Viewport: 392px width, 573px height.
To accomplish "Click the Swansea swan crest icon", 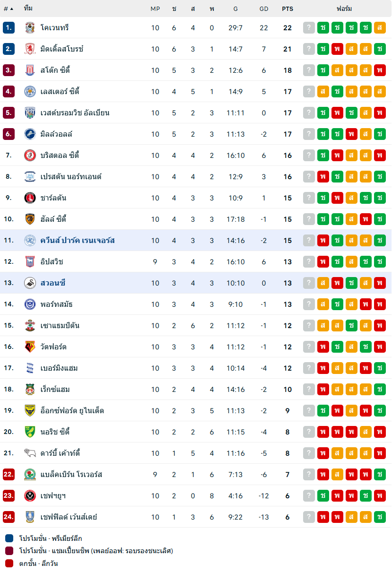I will click(30, 283).
